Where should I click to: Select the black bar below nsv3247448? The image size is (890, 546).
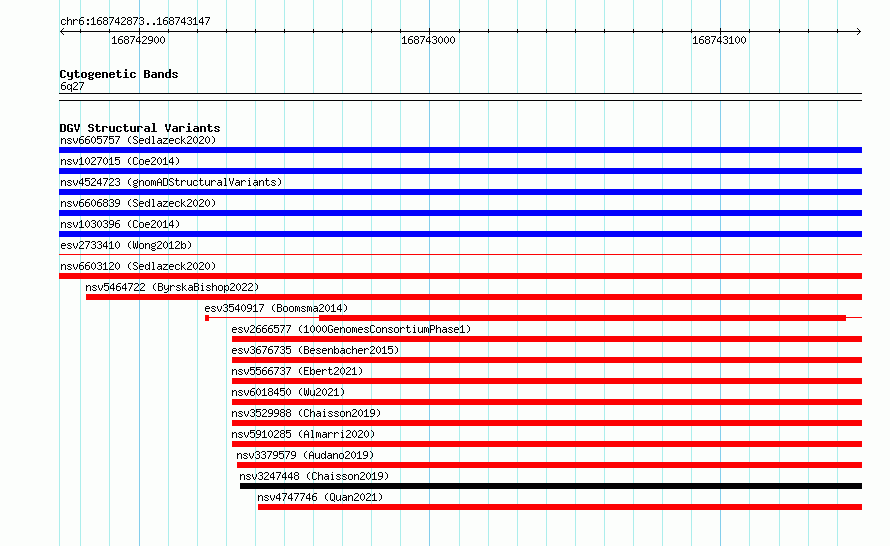click(x=551, y=486)
